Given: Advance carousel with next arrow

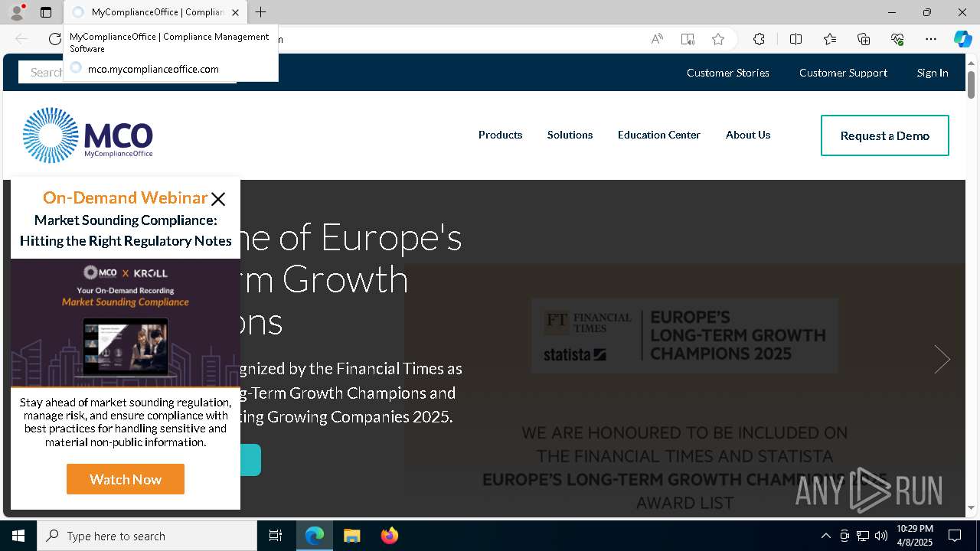Looking at the screenshot, I should (942, 359).
